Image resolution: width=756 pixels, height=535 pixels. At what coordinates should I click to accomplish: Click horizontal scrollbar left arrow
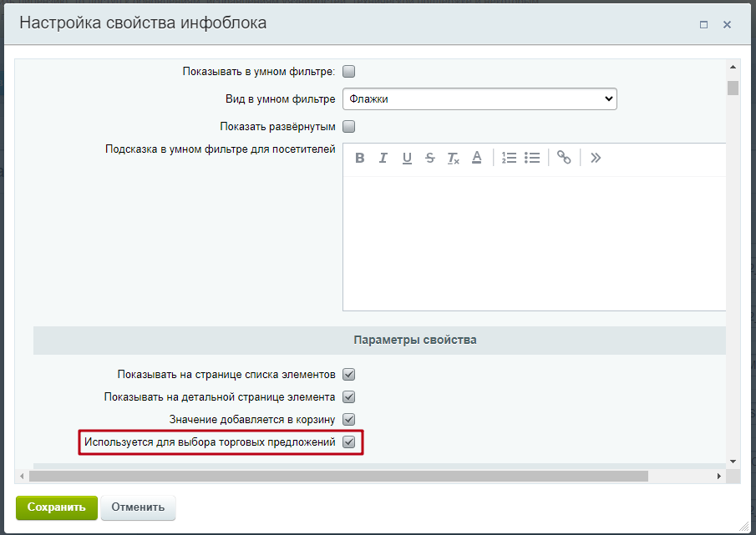coord(22,477)
